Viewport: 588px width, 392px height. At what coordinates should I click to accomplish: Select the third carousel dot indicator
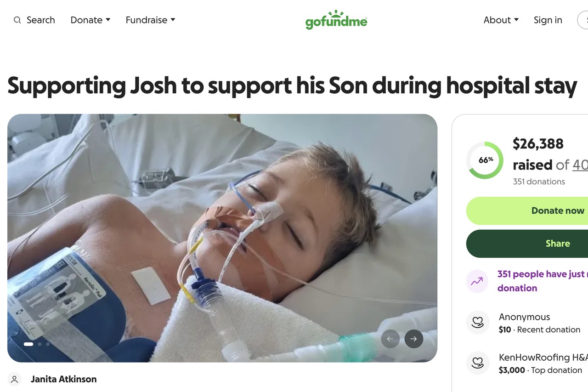pyautogui.click(x=48, y=344)
